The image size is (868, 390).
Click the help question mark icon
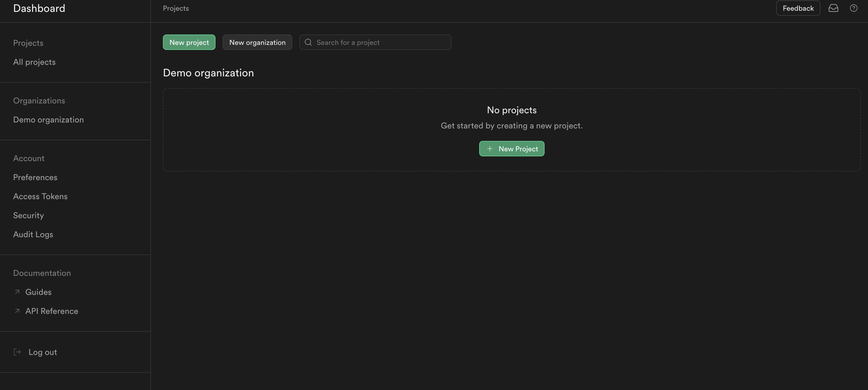point(853,8)
